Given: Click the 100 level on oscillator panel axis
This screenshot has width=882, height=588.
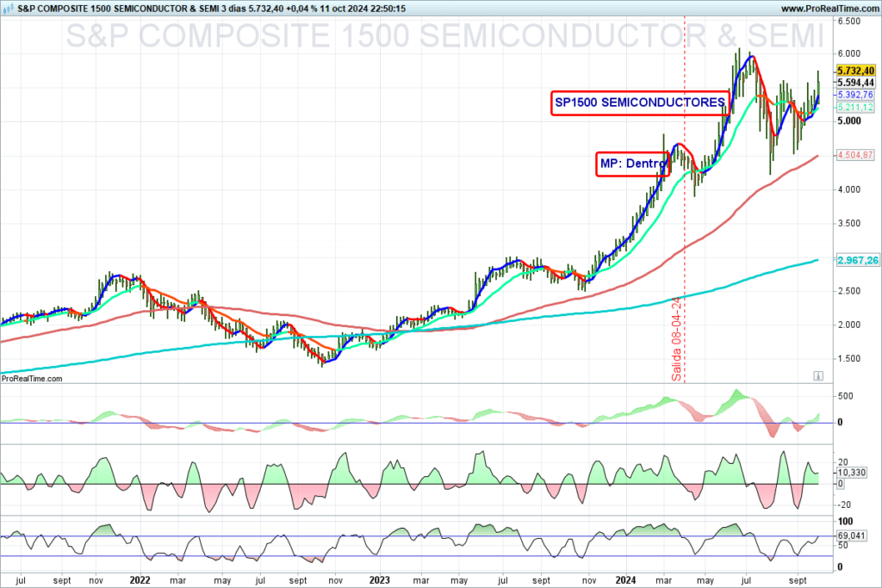Looking at the screenshot, I should [846, 521].
